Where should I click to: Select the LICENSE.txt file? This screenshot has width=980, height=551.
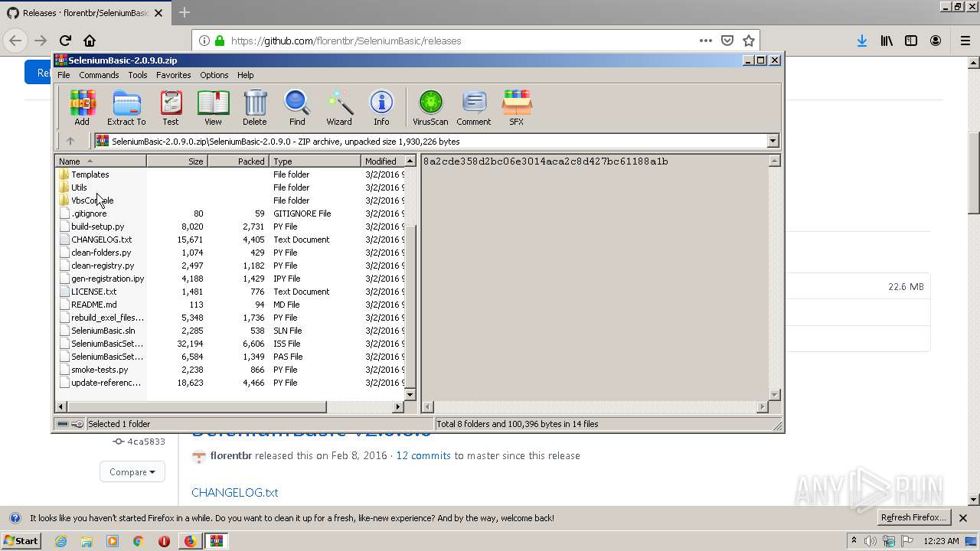93,292
